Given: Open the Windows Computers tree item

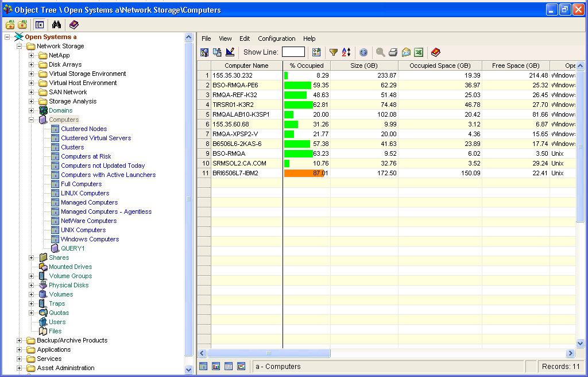Looking at the screenshot, I should (90, 239).
